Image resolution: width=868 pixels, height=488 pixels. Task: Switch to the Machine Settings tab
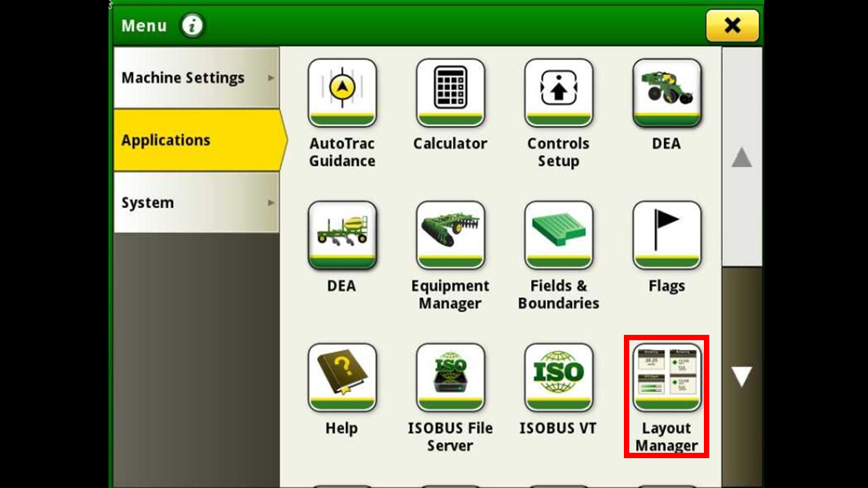[196, 77]
